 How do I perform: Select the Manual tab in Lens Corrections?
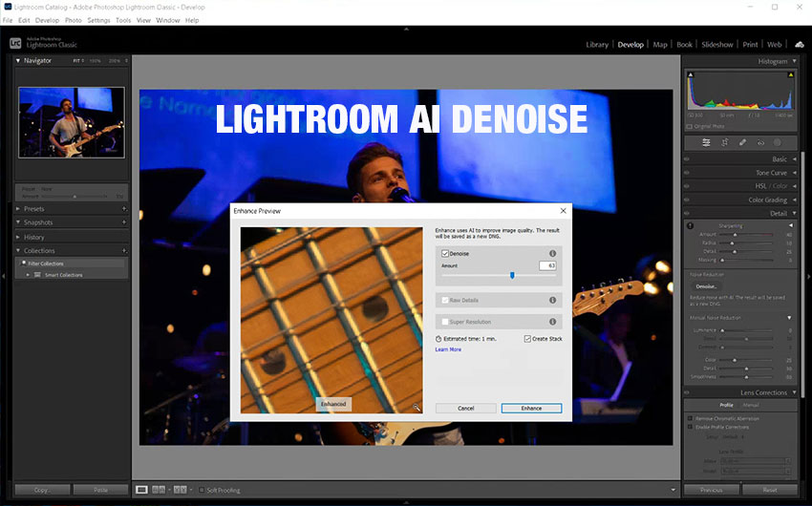tap(750, 405)
